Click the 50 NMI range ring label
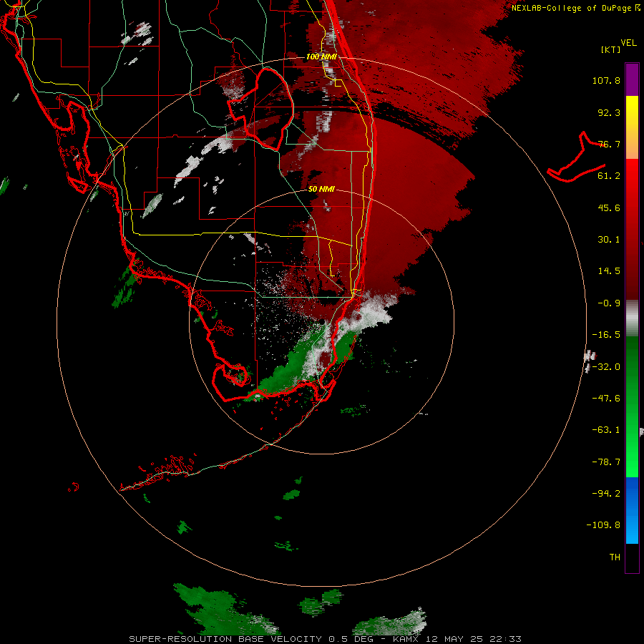 click(321, 189)
